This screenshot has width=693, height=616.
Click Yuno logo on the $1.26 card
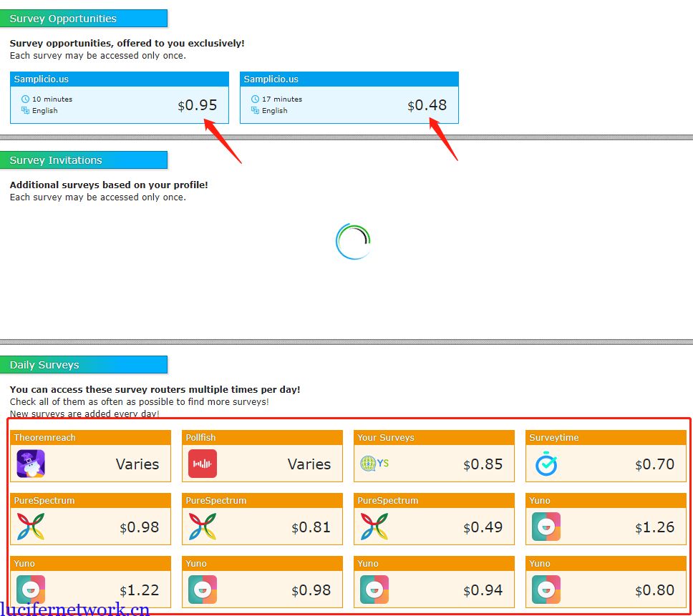(x=546, y=527)
